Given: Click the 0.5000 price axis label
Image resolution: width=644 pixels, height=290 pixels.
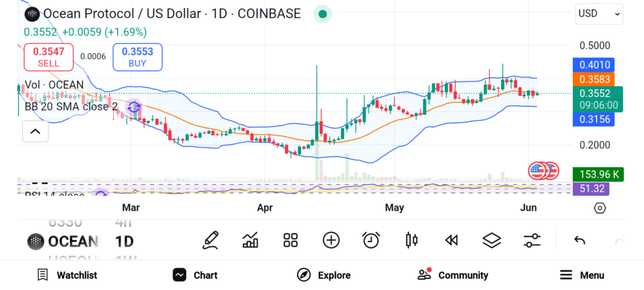Looking at the screenshot, I should tap(595, 45).
